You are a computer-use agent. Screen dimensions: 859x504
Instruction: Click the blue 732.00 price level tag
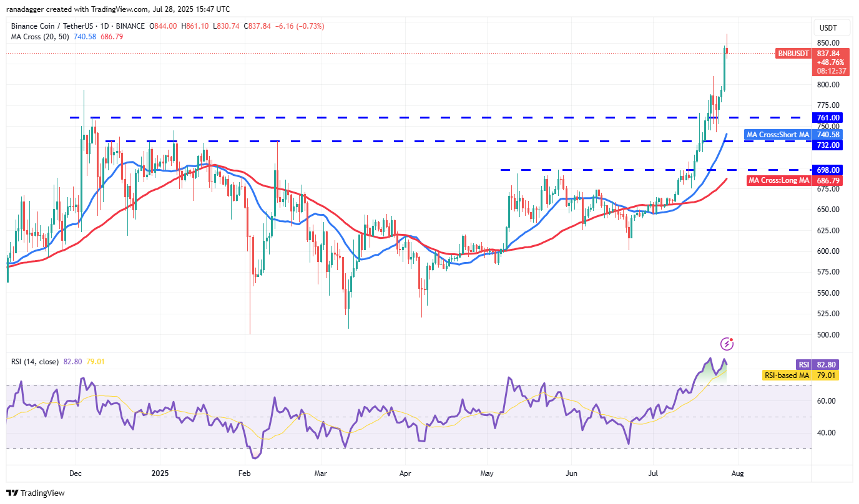(830, 145)
